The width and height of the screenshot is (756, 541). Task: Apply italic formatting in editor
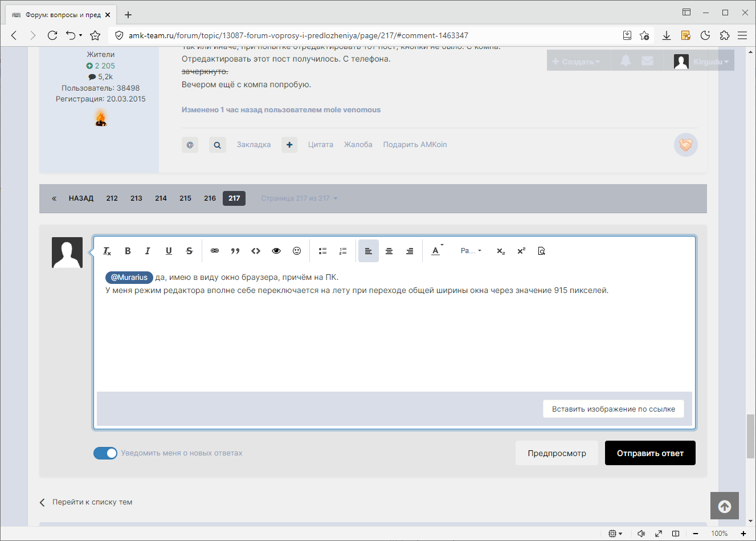[148, 251]
